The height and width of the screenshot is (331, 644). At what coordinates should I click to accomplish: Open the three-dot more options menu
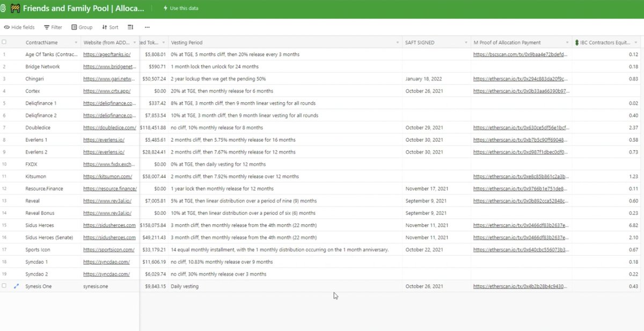(x=147, y=27)
